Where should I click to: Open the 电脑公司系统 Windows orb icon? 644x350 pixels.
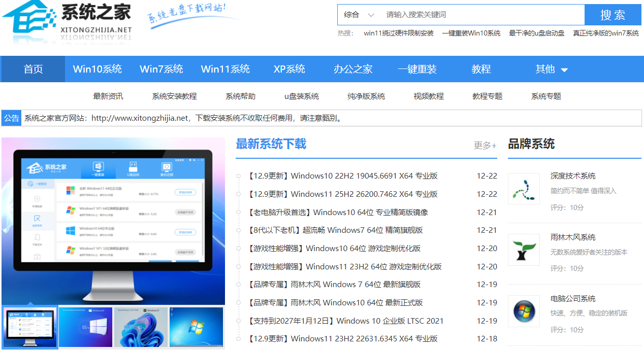point(524,311)
